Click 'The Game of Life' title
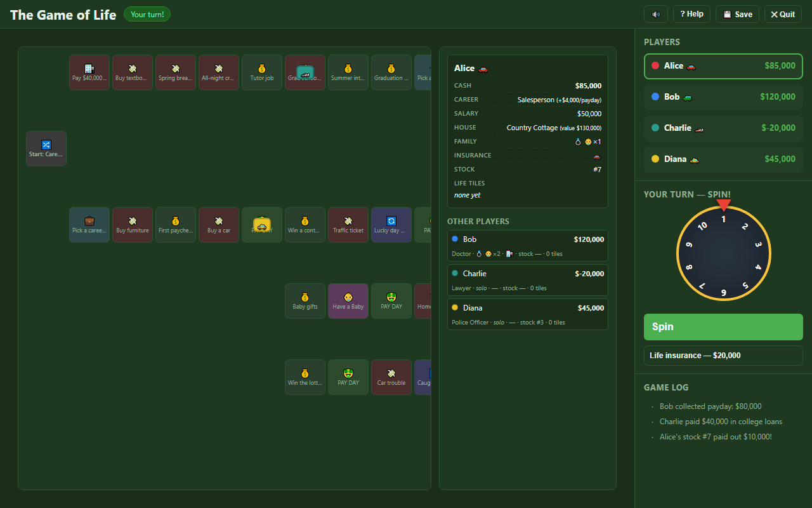The image size is (812, 508). pos(63,15)
